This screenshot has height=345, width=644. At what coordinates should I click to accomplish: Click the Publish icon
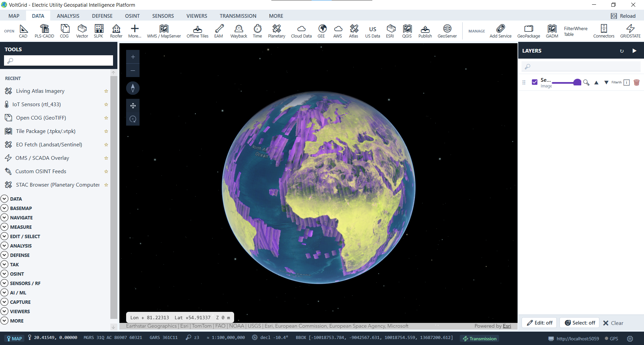(x=425, y=29)
